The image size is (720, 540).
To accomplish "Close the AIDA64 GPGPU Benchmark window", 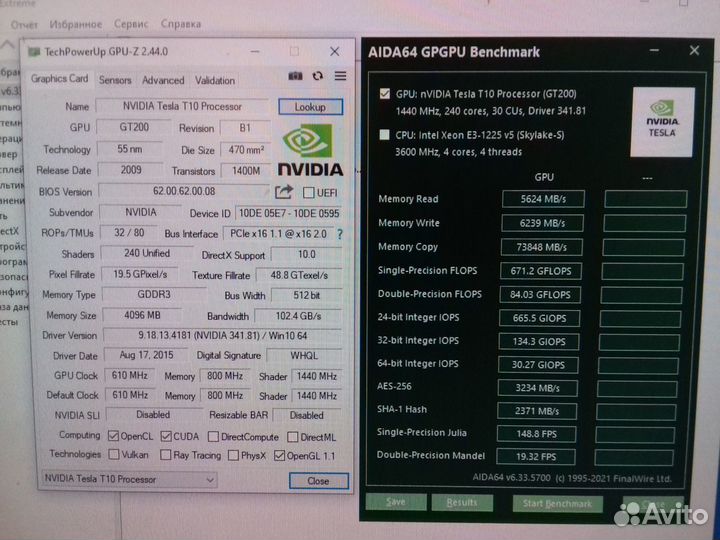I will tap(694, 51).
